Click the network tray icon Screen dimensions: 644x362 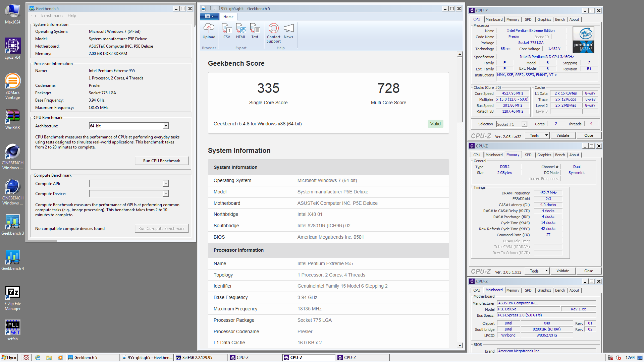(x=611, y=358)
